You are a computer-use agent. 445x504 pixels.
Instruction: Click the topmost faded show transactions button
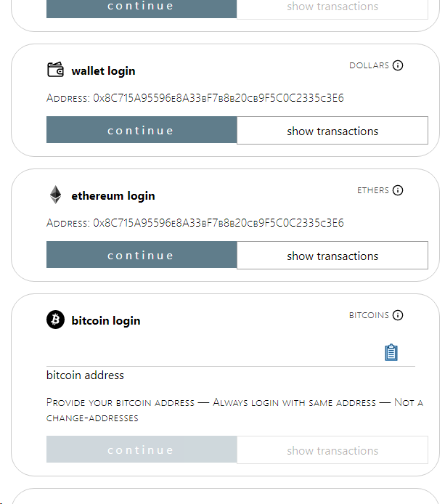[332, 8]
